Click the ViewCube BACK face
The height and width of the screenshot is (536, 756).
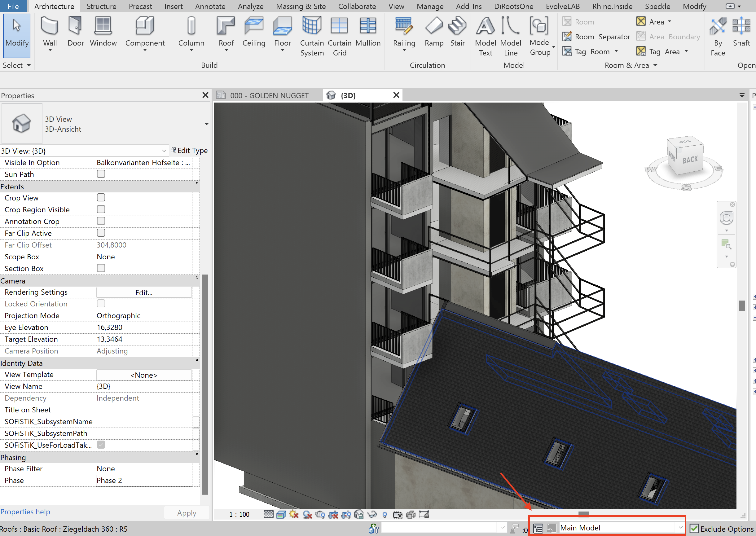(x=690, y=160)
